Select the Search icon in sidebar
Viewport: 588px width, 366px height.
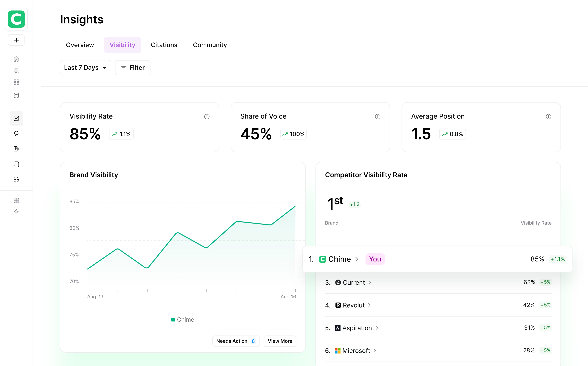(x=16, y=70)
